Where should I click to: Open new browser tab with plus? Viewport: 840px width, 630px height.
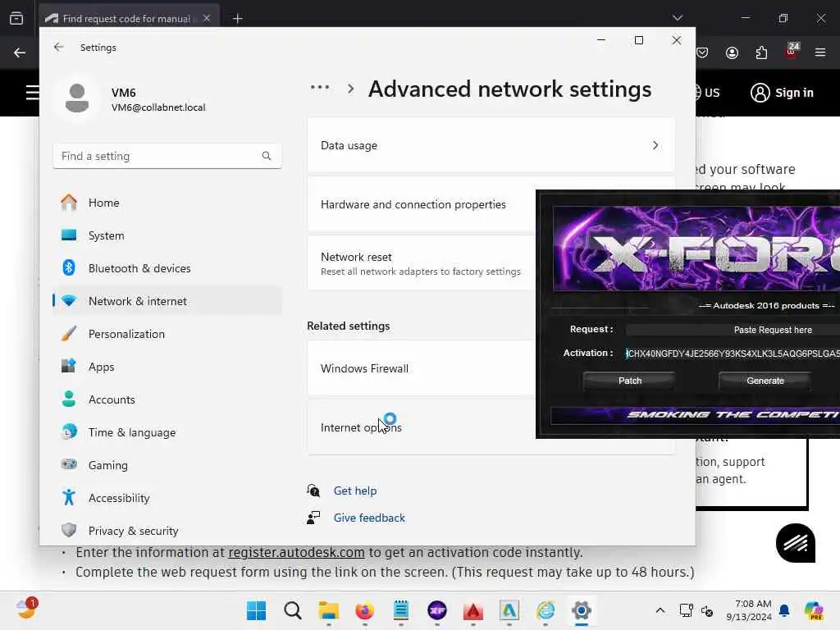point(237,19)
